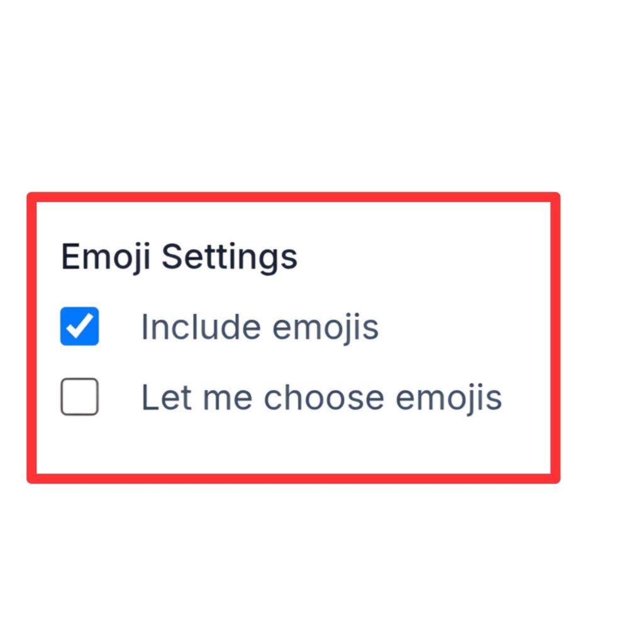644x644 pixels.
Task: Click the checkbox beside Let me choose emojis
Action: (x=79, y=397)
